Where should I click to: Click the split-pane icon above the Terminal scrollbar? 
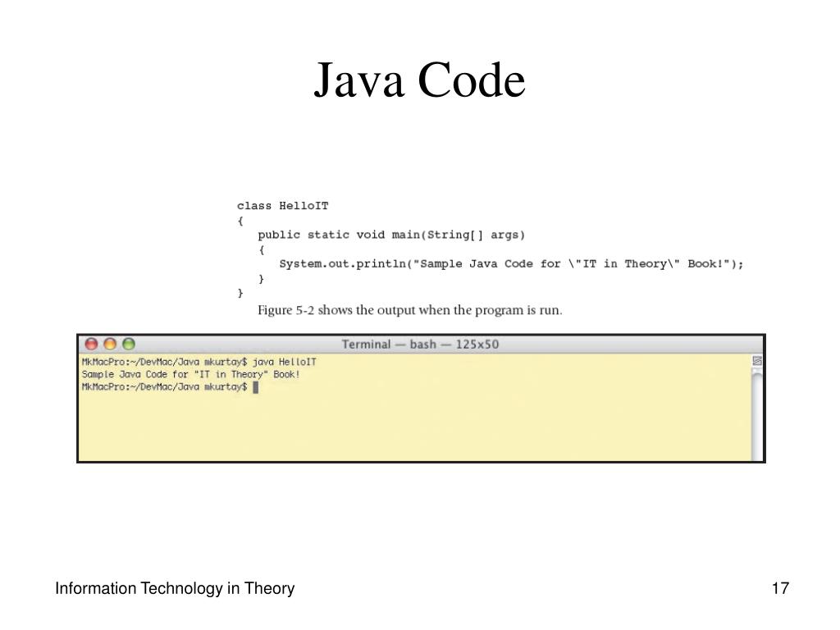tap(757, 361)
